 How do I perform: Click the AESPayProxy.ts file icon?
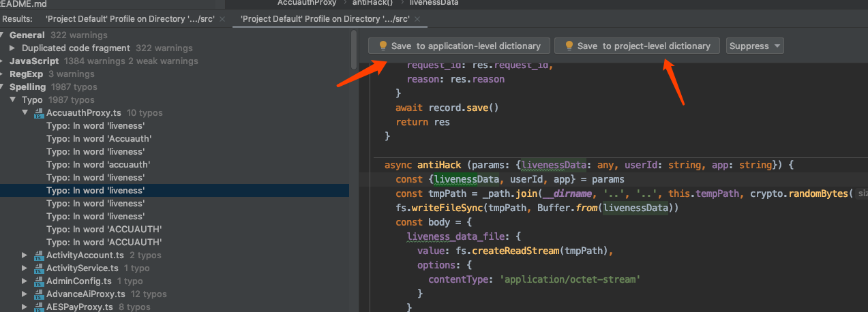[39, 307]
